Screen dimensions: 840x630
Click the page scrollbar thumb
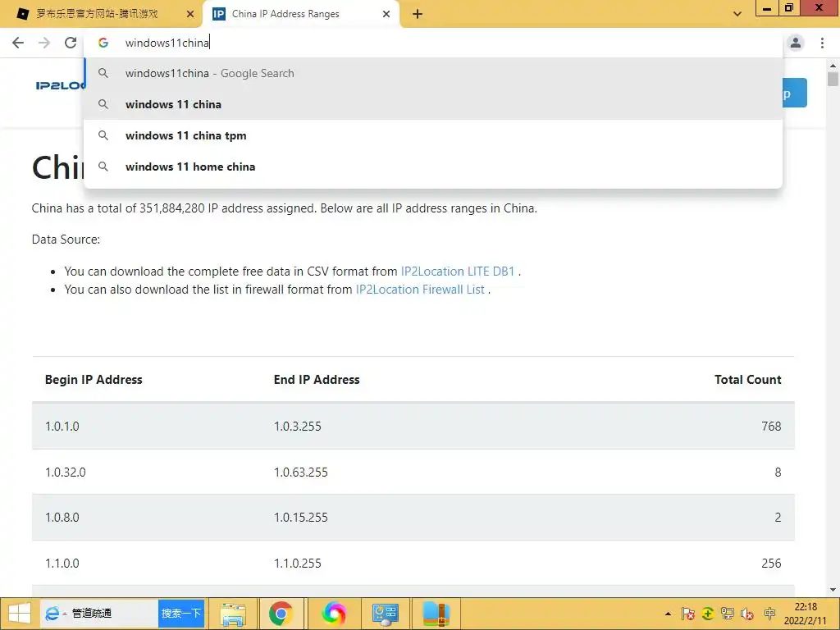pos(833,80)
